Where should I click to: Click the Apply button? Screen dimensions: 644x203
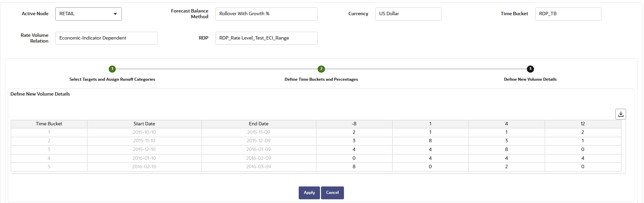coord(309,193)
